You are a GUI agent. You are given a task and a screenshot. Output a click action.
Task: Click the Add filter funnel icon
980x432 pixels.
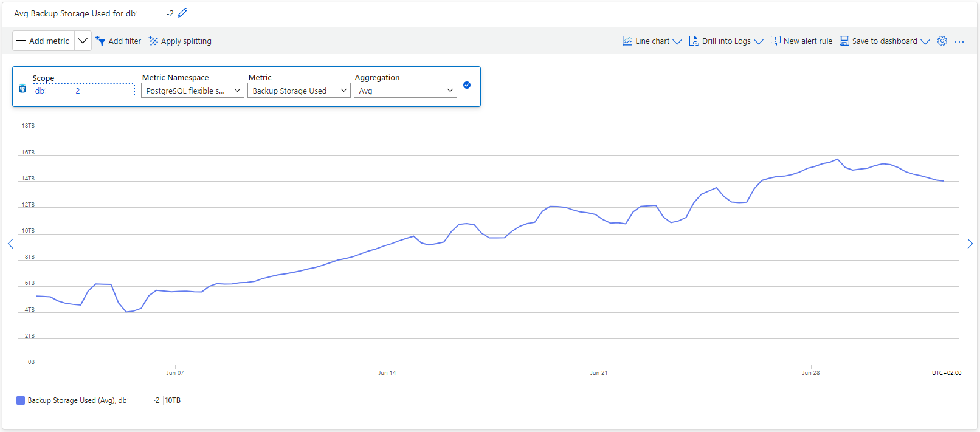pos(100,41)
